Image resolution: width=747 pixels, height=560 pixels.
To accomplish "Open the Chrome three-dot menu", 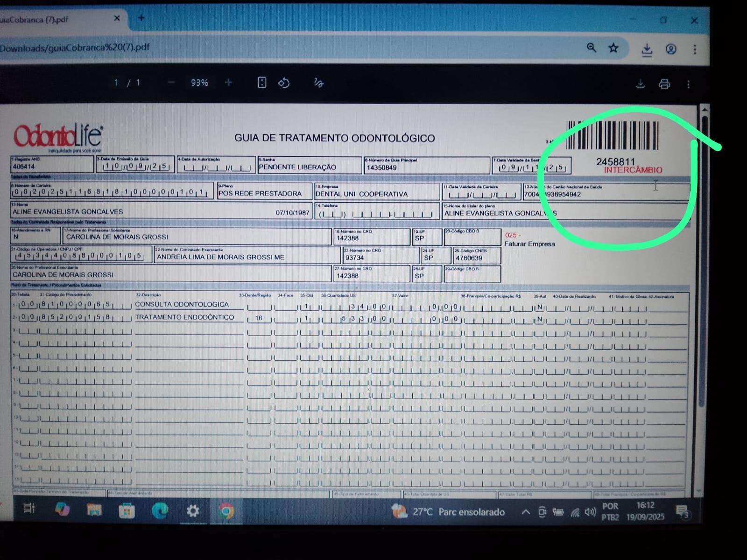I will (x=695, y=49).
